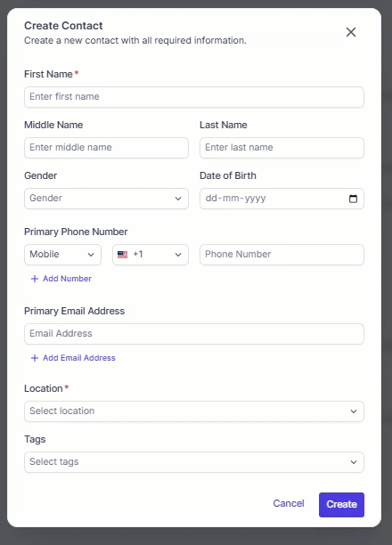
Task: Expand the Gender dropdown chevron
Action: (178, 199)
